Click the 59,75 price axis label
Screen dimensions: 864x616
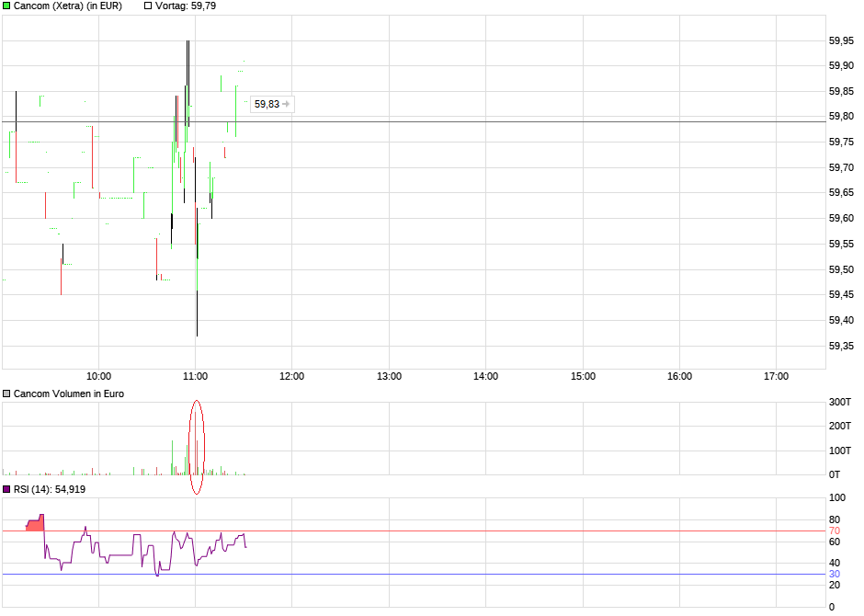841,143
